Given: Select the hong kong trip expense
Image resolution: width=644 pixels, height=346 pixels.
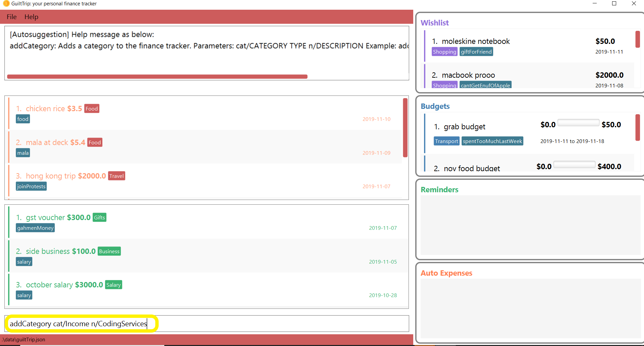Looking at the screenshot, I should pos(205,181).
